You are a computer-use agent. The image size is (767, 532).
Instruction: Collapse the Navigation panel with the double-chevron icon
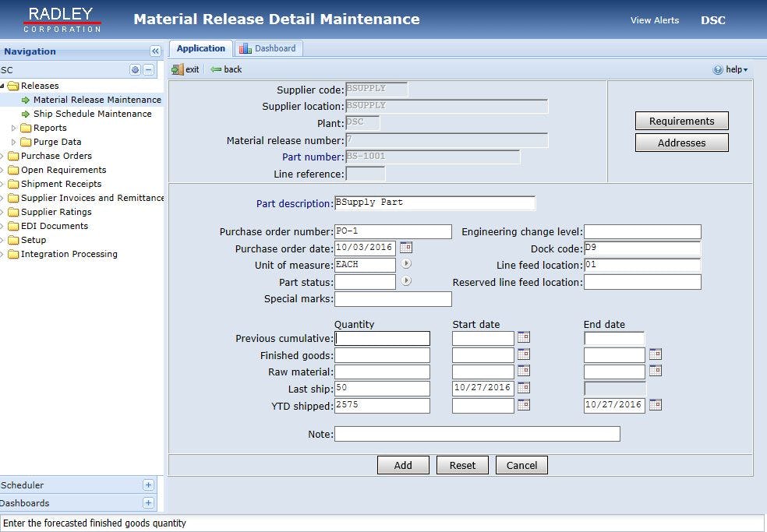point(154,51)
